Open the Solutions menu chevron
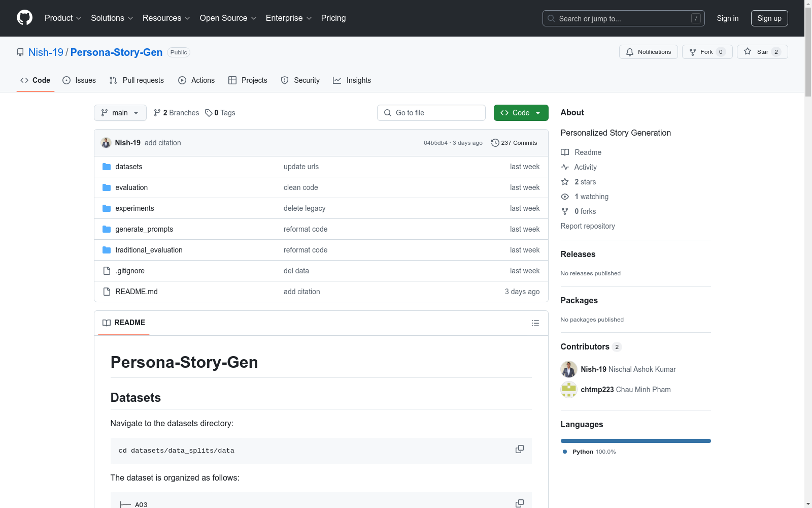This screenshot has height=508, width=812. pyautogui.click(x=130, y=18)
